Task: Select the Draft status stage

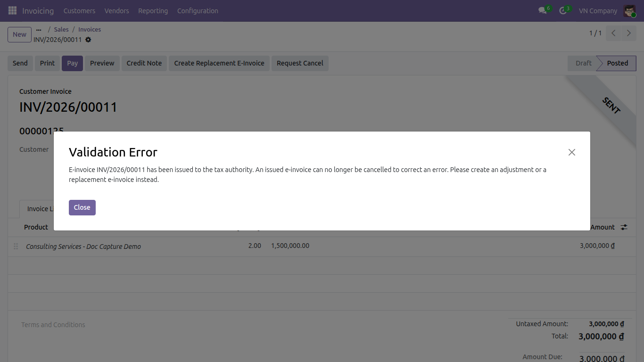Action: coord(582,63)
